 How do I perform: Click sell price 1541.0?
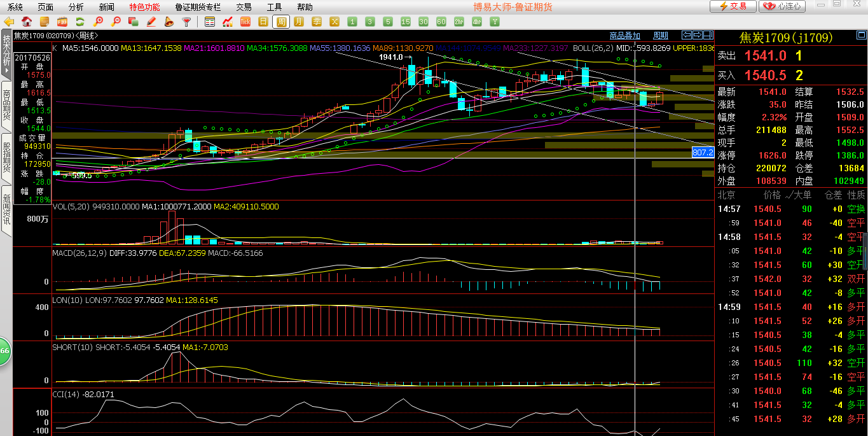765,56
